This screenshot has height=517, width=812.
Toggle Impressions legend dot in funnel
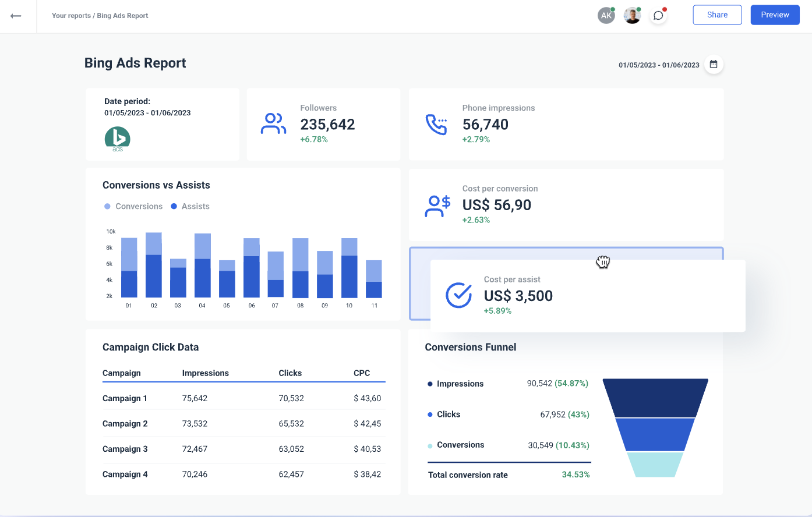tap(430, 384)
